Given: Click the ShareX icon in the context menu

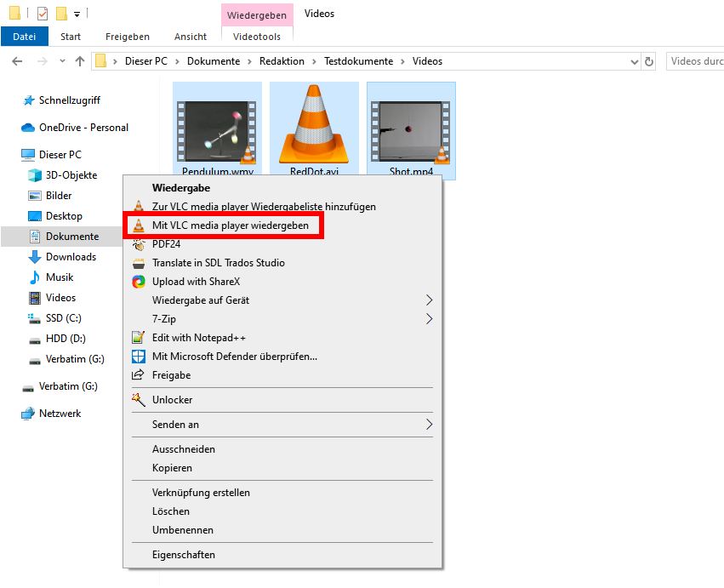Looking at the screenshot, I should tap(137, 282).
